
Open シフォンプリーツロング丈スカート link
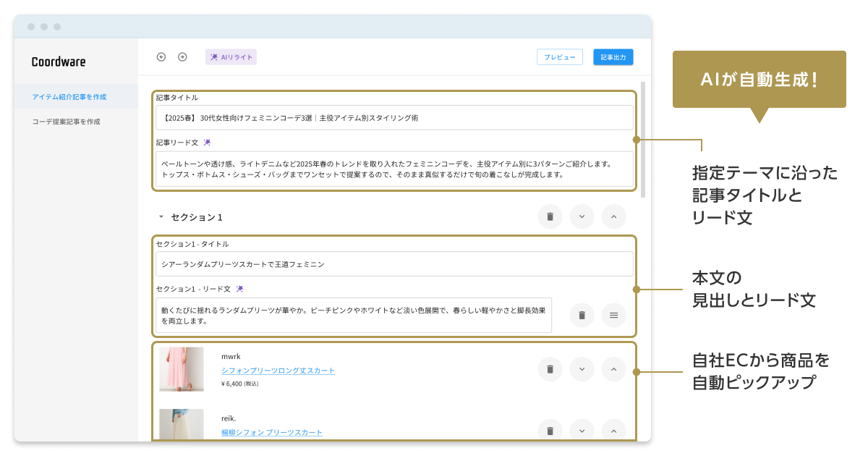click(278, 371)
